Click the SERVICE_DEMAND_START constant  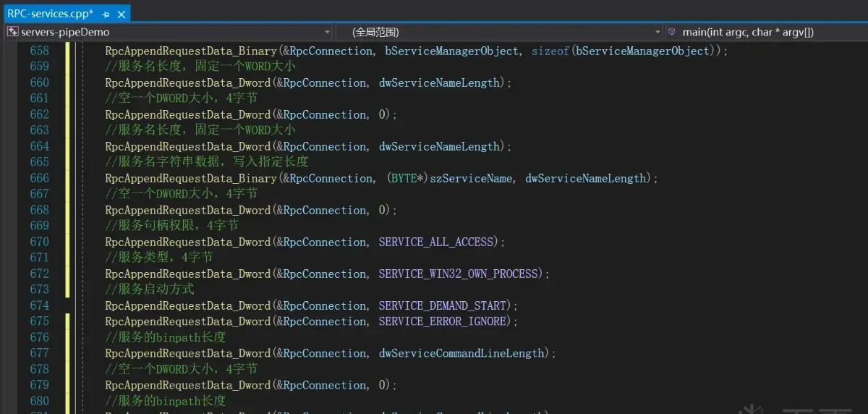pyautogui.click(x=443, y=305)
